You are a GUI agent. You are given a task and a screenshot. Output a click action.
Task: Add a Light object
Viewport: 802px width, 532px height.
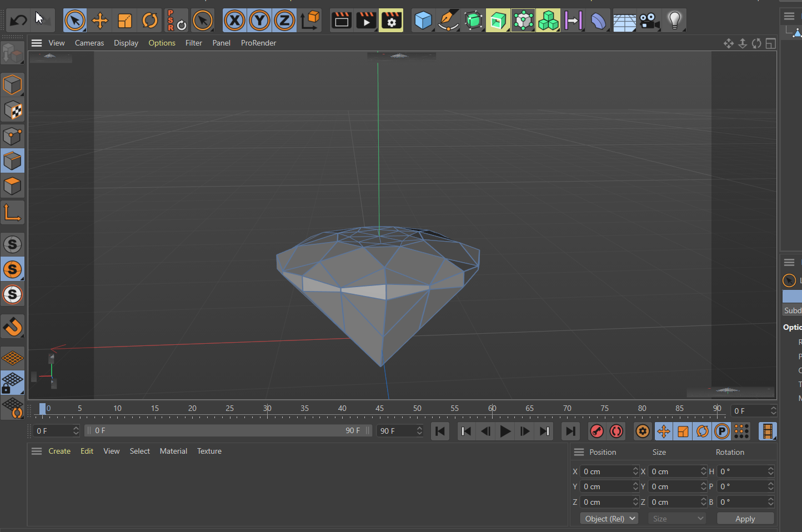(674, 21)
